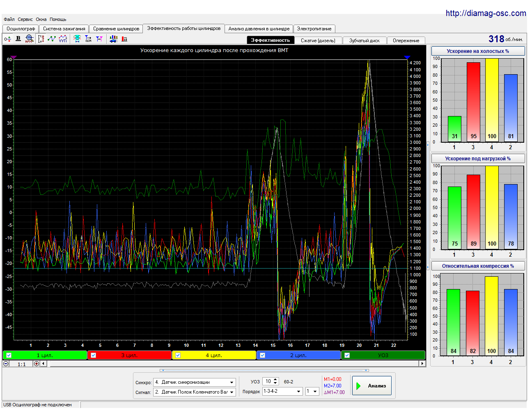Click the zero level shift icon
Screen dimensions: 532x410
7,39
